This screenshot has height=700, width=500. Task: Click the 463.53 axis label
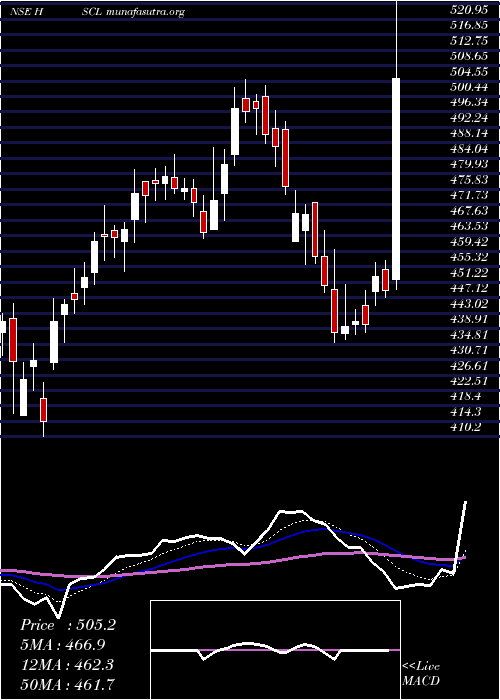(x=468, y=226)
